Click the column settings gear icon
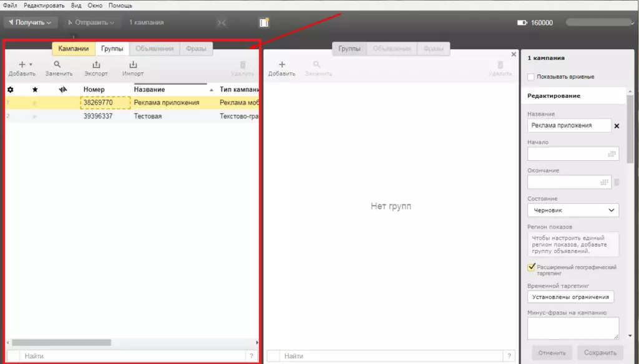The width and height of the screenshot is (639, 364). coord(11,90)
